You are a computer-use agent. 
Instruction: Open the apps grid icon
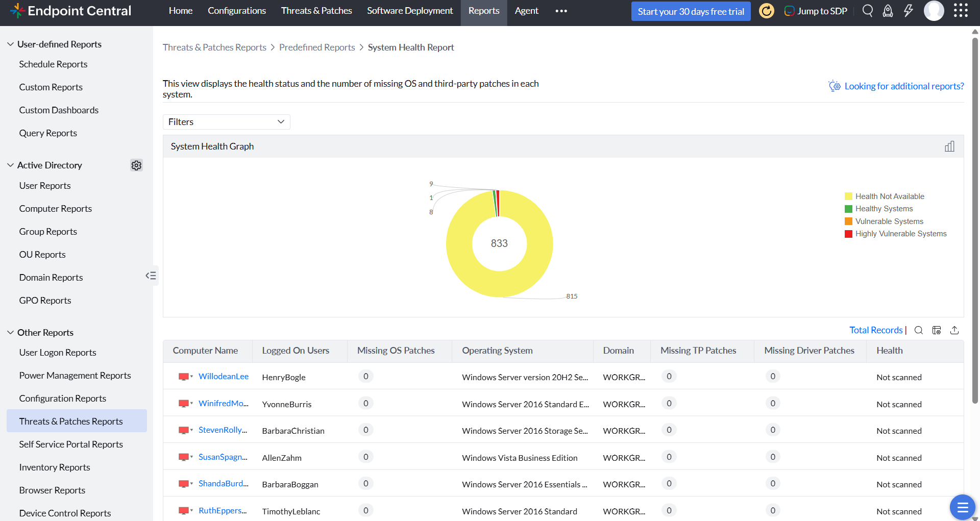(x=961, y=11)
